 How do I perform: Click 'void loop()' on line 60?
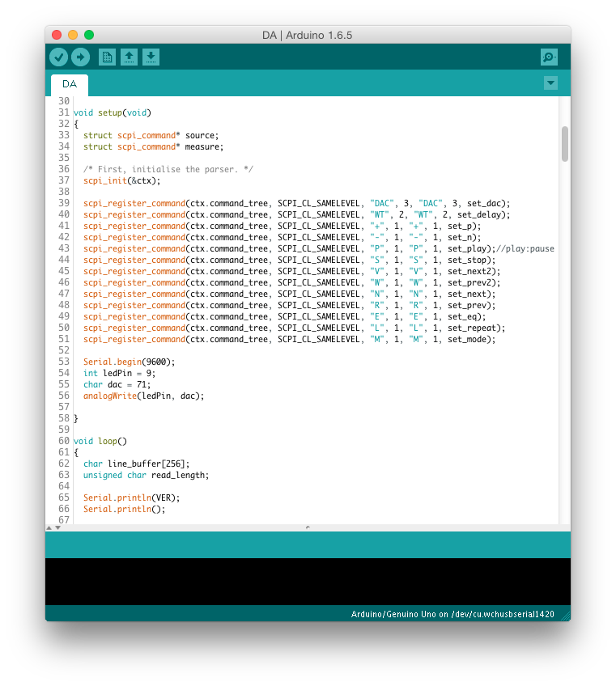pos(100,442)
